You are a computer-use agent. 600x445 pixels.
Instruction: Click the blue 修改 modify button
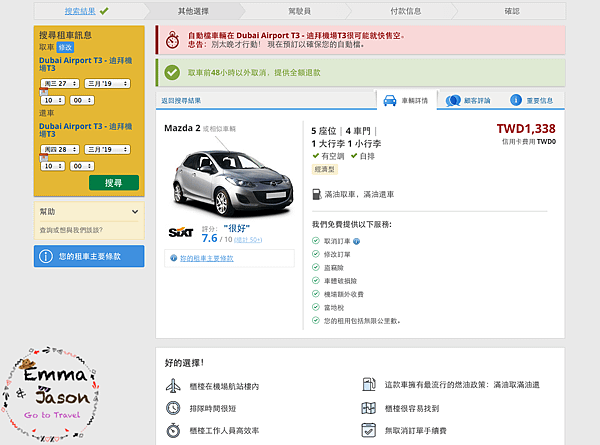point(65,47)
